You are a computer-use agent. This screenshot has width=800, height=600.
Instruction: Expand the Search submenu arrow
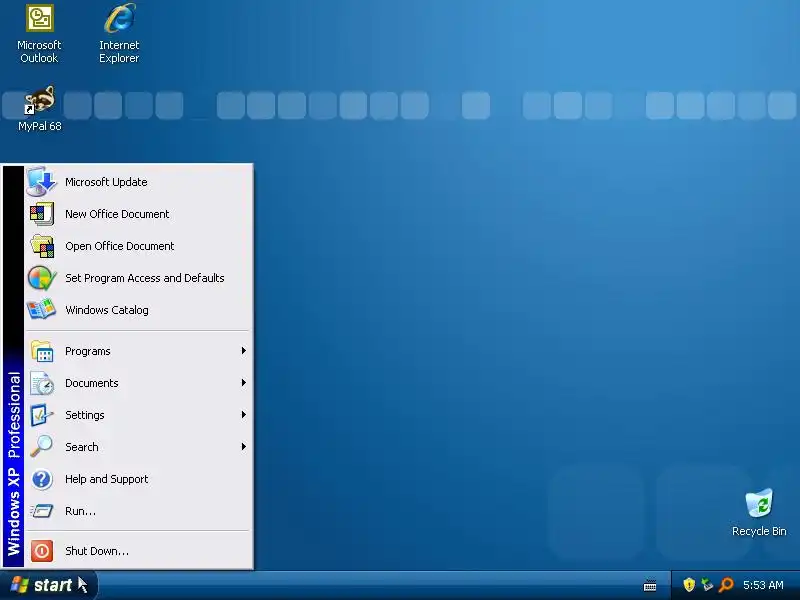click(244, 447)
